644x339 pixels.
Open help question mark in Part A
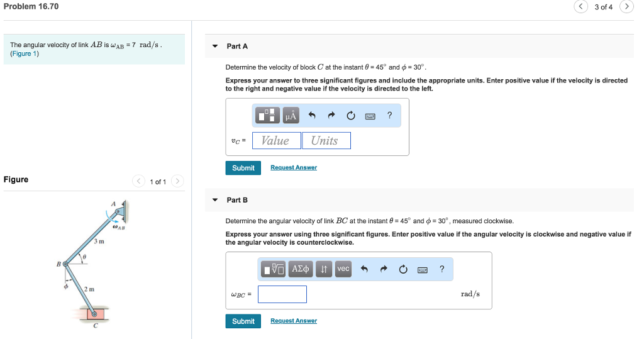tap(389, 116)
